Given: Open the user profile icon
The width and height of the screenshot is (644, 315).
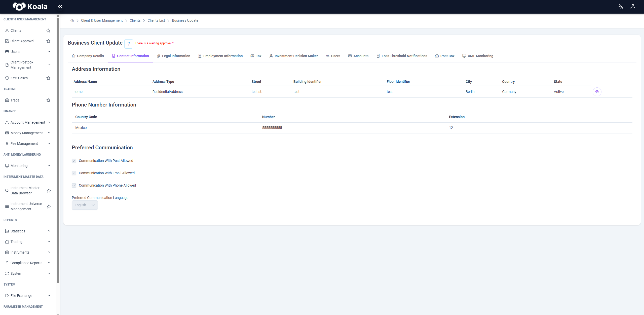Looking at the screenshot, I should click(633, 7).
